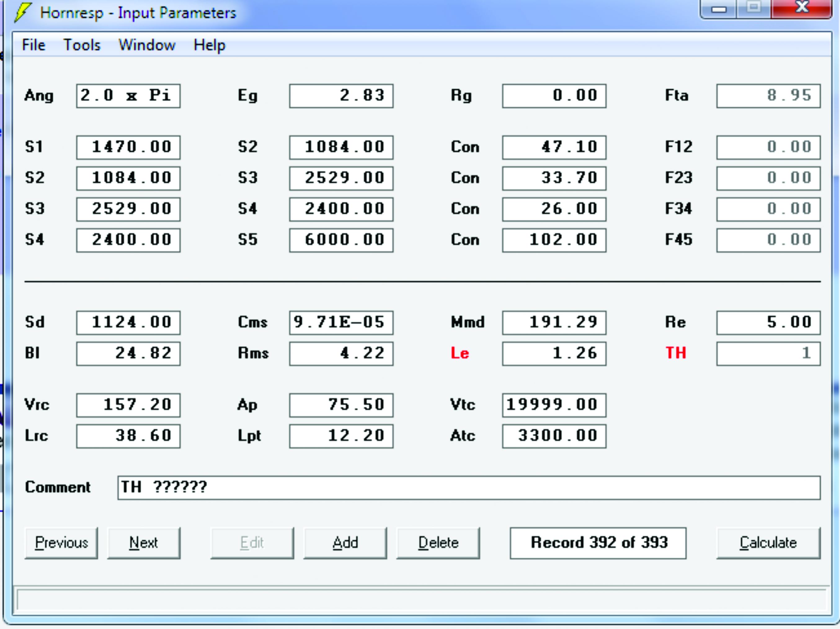Click the F34 field

(769, 209)
